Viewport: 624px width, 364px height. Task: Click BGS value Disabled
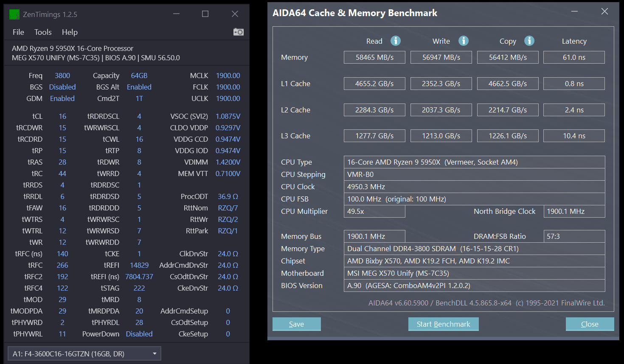[x=62, y=87]
